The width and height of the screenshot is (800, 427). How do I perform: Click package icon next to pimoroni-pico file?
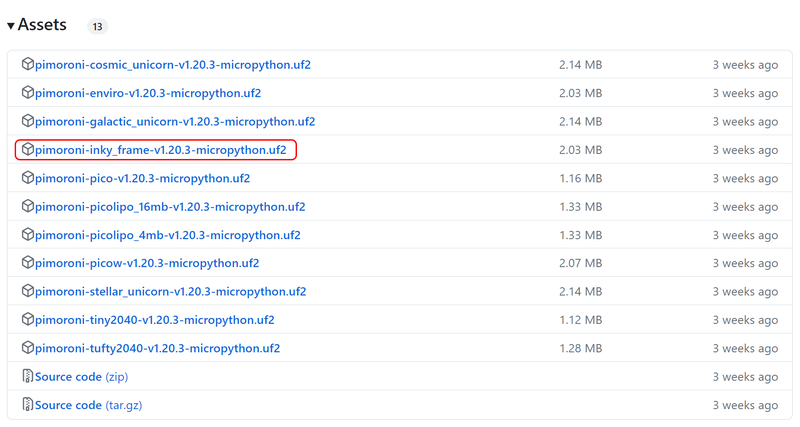click(28, 178)
